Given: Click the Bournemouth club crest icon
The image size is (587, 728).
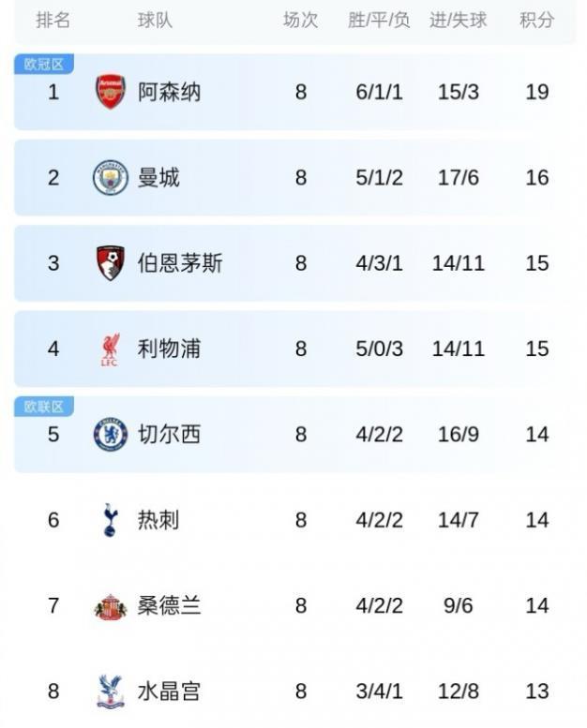Looking at the screenshot, I should click(111, 263).
